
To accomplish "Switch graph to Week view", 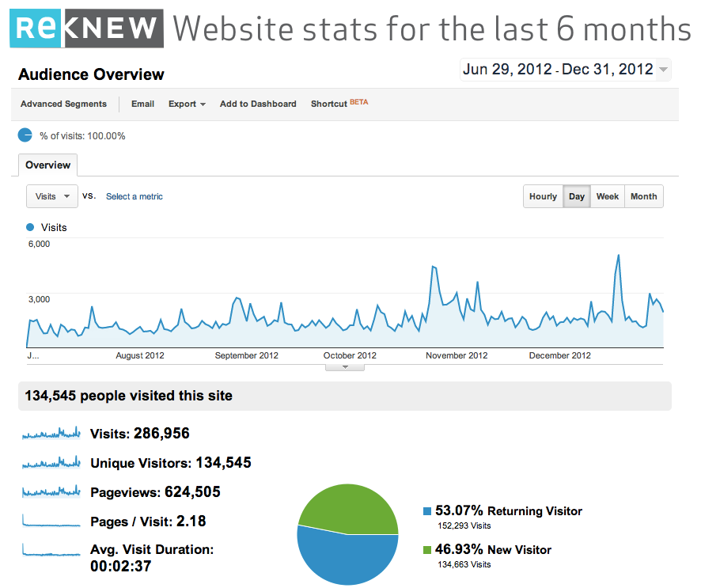I will tap(608, 196).
